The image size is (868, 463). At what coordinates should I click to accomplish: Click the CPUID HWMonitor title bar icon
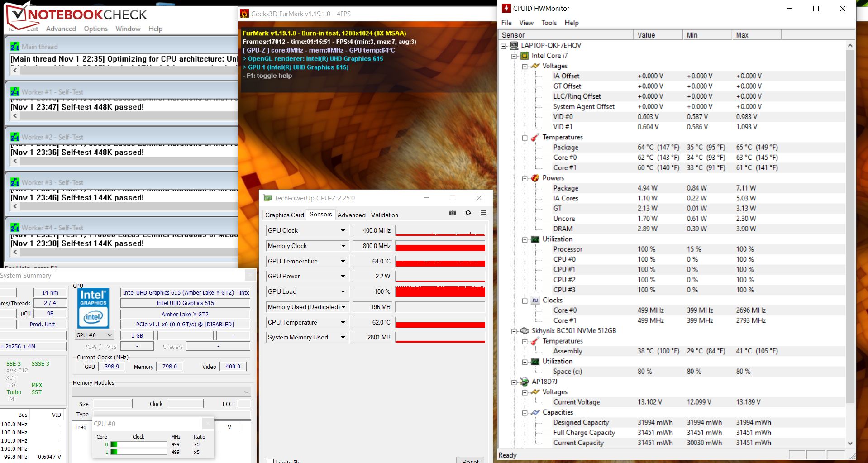point(506,8)
